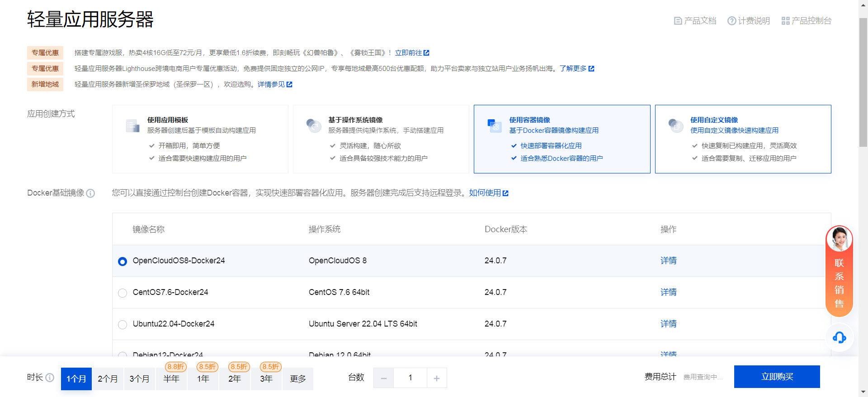Click the 操作系统 column header

pos(325,229)
